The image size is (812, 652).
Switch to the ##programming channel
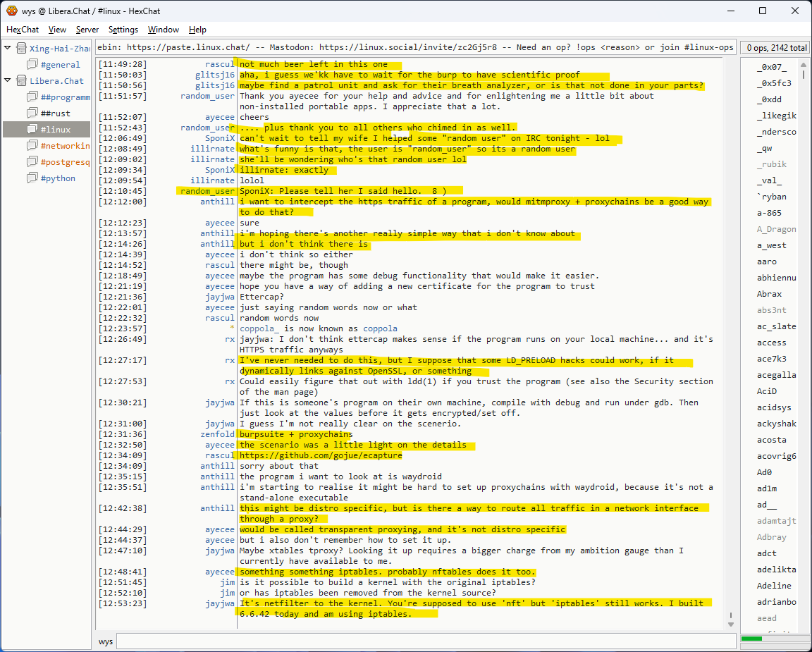65,97
